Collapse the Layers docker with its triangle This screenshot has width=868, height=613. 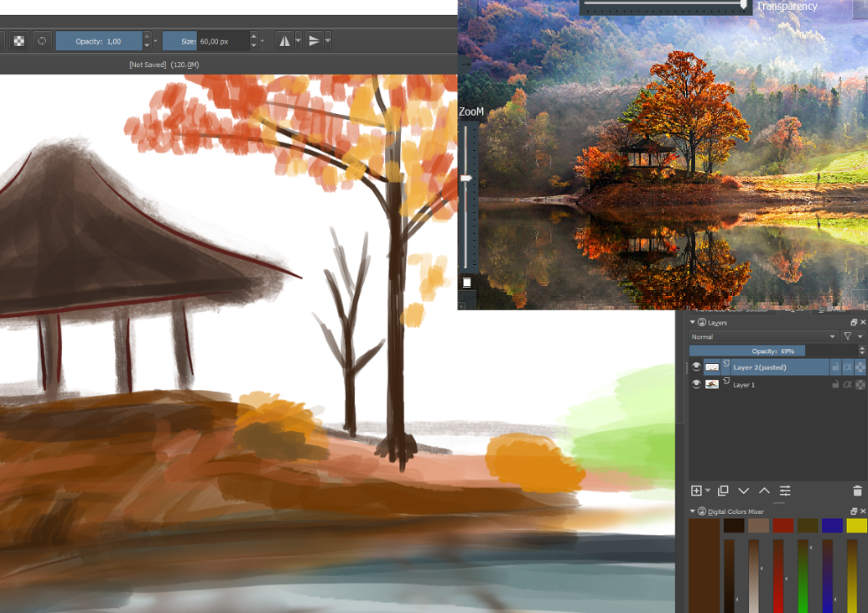(691, 321)
